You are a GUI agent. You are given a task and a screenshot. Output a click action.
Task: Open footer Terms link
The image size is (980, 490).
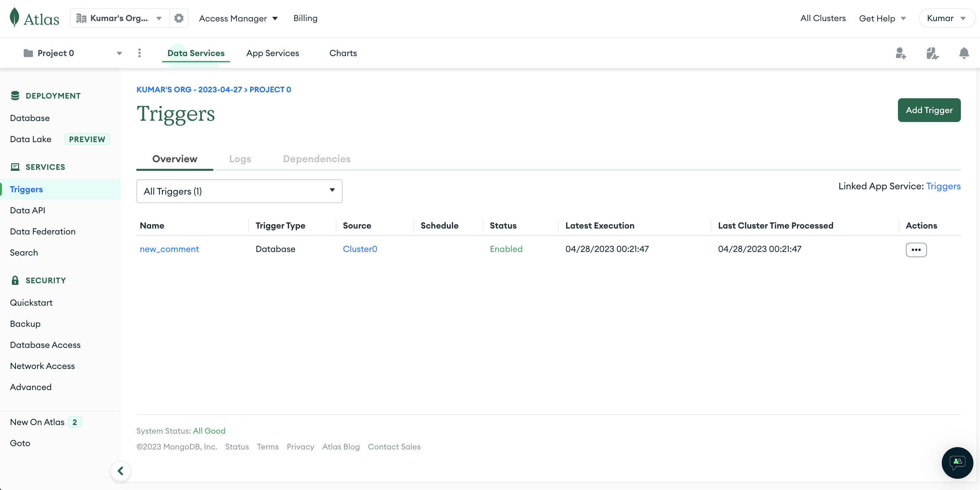[x=268, y=446]
